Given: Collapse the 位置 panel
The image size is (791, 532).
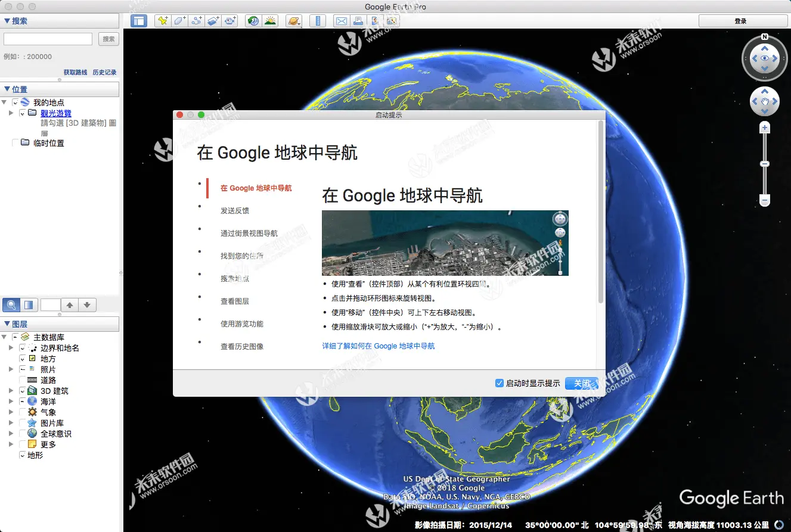Looking at the screenshot, I should (8, 89).
